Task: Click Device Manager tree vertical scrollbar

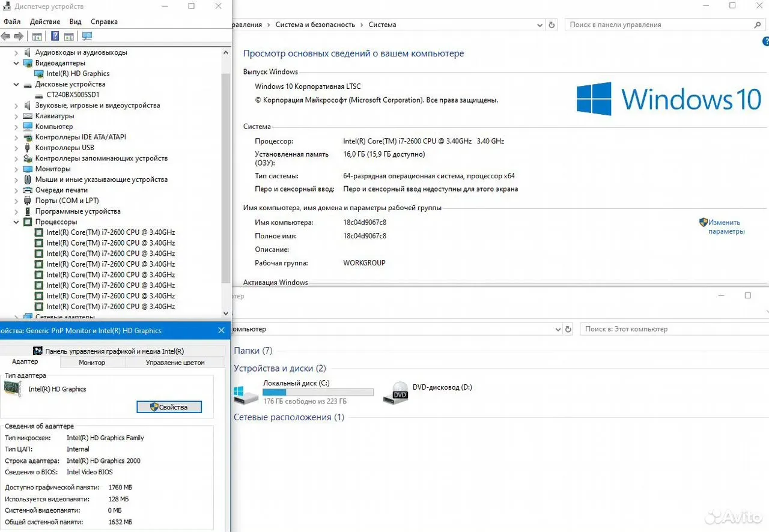Action: point(226,178)
